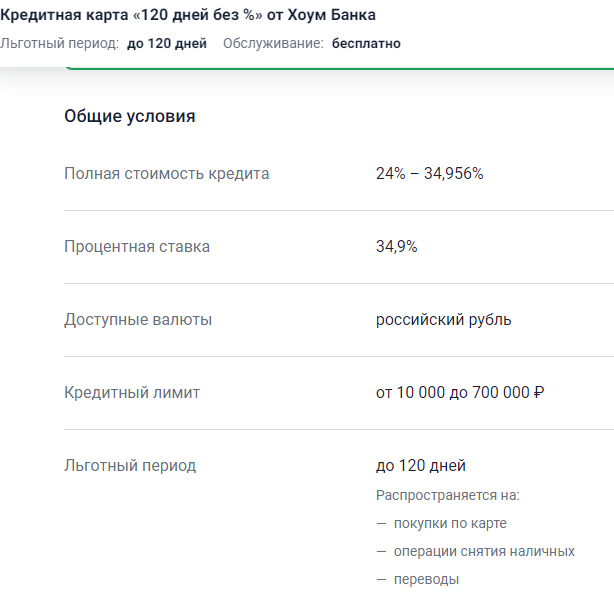Click header value 'до 120 дней' in bold
Viewport: 614px width, 607px height.
[x=167, y=43]
